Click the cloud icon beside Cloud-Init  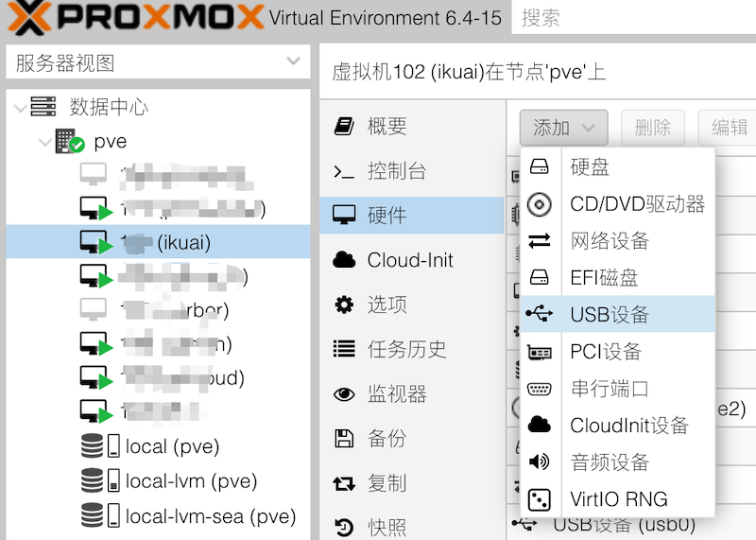point(344,260)
